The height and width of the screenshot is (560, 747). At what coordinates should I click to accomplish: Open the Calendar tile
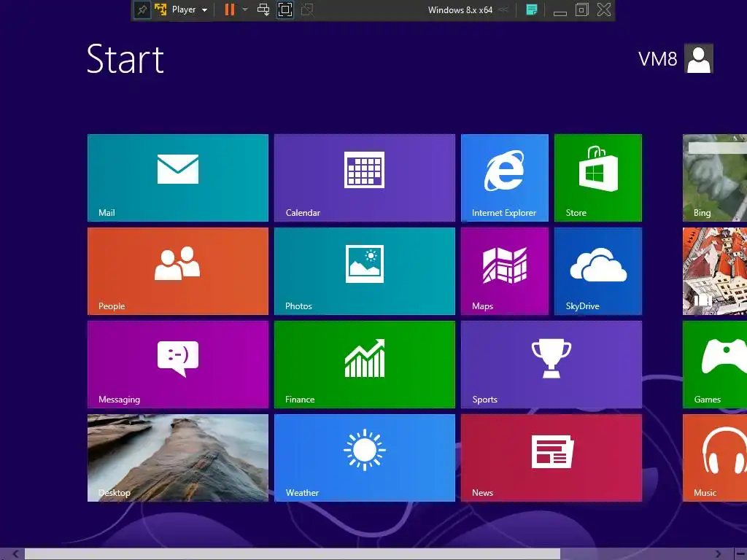(365, 178)
